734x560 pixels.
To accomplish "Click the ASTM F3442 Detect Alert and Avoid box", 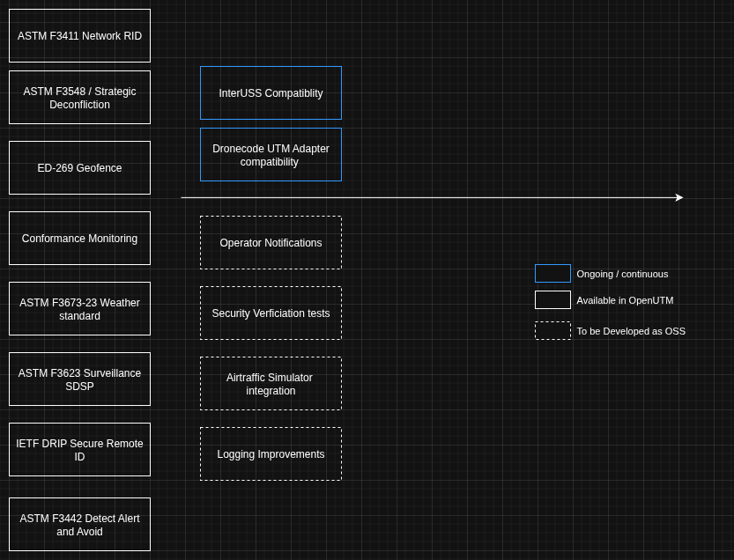I will (x=79, y=525).
